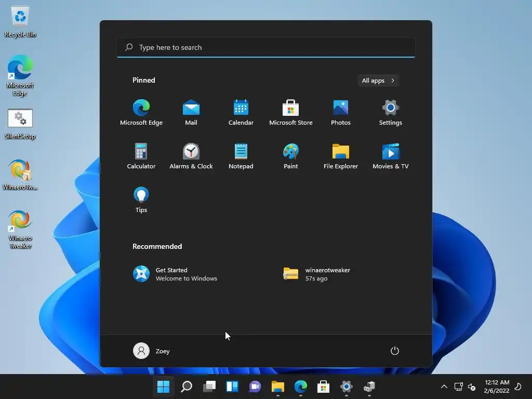The image size is (532, 399).
Task: Switch to Microsoft Edge on the taskbar
Action: pyautogui.click(x=301, y=387)
